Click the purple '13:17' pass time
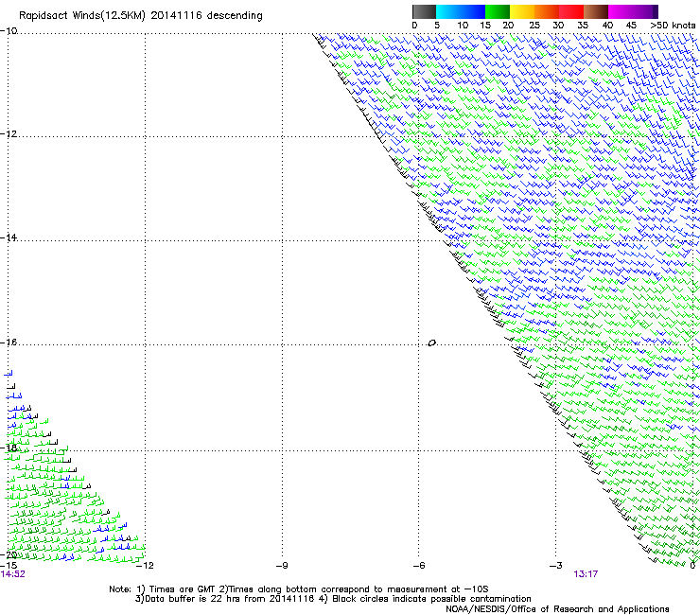 [x=586, y=574]
